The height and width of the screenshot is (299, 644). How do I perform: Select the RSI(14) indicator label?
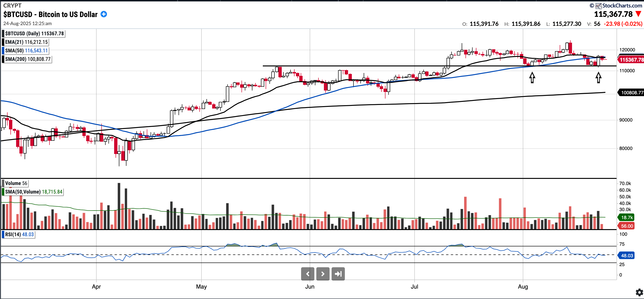coord(19,235)
